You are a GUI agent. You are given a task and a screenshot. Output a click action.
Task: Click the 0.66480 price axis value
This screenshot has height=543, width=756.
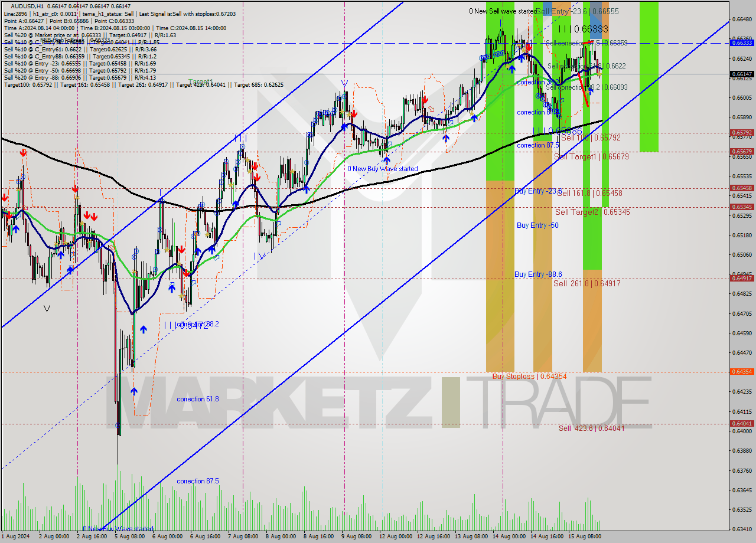742,19
